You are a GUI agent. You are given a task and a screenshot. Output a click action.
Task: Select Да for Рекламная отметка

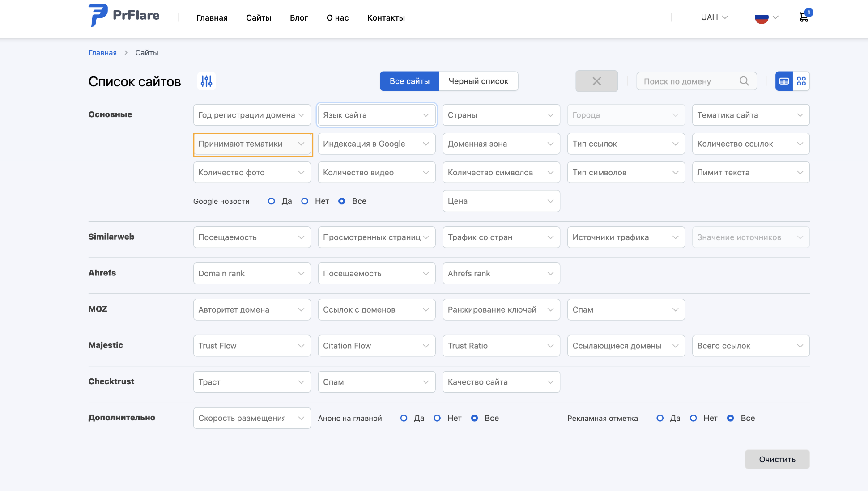click(660, 418)
